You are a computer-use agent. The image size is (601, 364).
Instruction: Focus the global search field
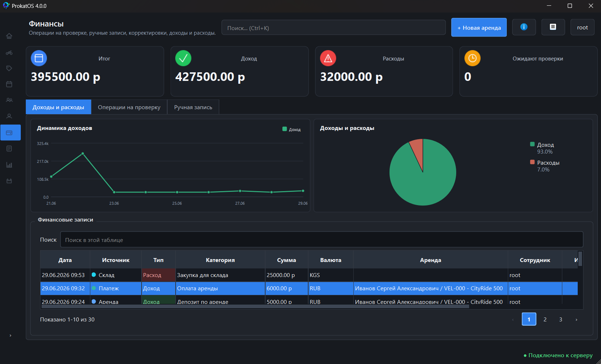coord(333,28)
